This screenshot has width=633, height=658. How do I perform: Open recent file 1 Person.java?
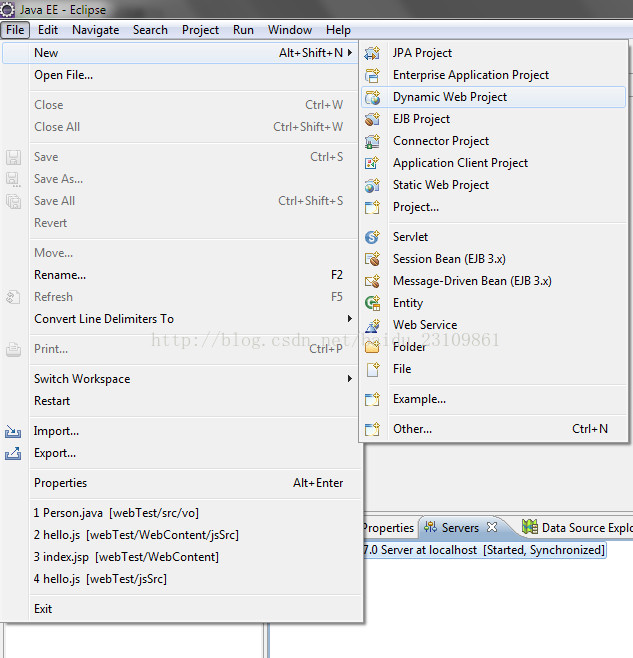pyautogui.click(x=182, y=513)
